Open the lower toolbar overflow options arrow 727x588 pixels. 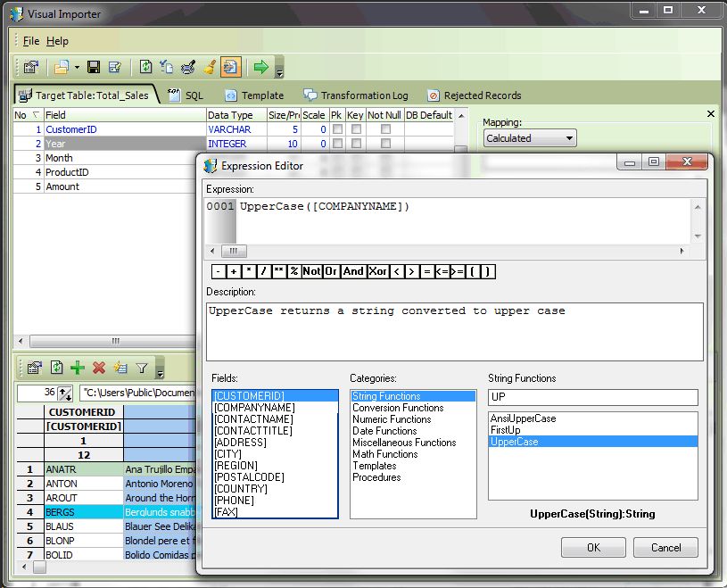pyautogui.click(x=160, y=372)
